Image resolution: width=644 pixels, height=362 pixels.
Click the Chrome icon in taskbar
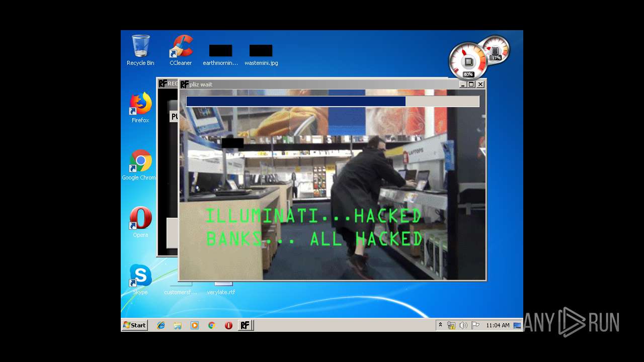point(211,325)
